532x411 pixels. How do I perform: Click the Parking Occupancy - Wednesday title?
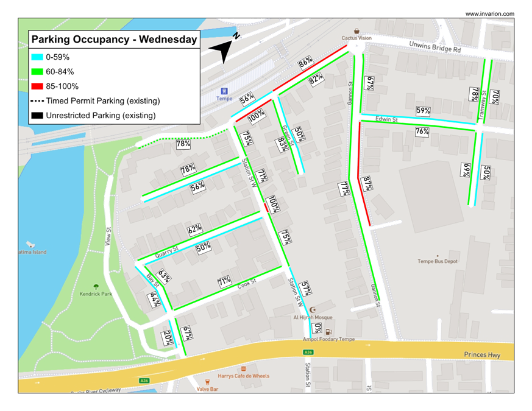[114, 40]
